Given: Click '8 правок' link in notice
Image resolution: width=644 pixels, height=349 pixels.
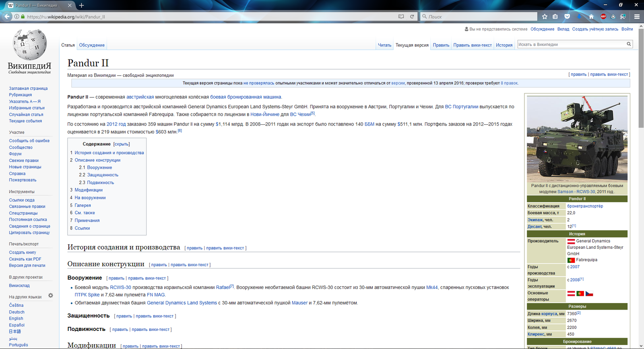Looking at the screenshot, I should click(x=509, y=83).
